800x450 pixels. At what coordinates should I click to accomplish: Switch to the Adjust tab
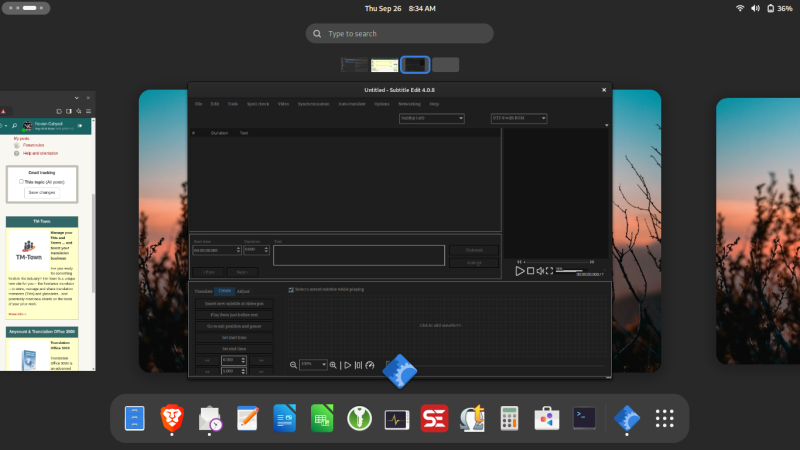tap(243, 291)
